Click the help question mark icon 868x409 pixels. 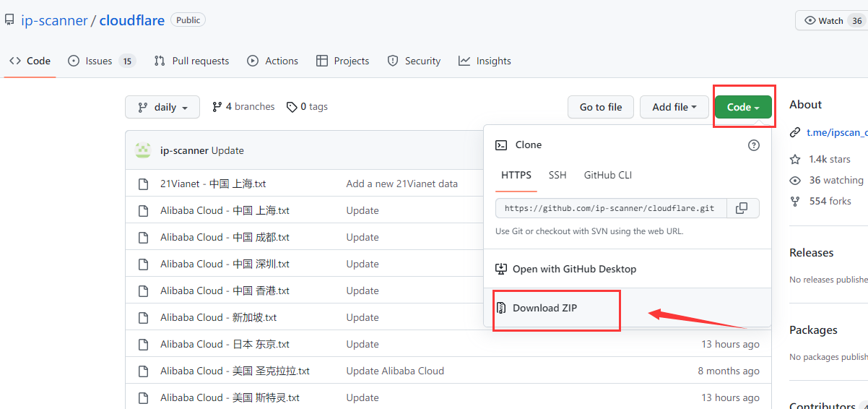754,145
